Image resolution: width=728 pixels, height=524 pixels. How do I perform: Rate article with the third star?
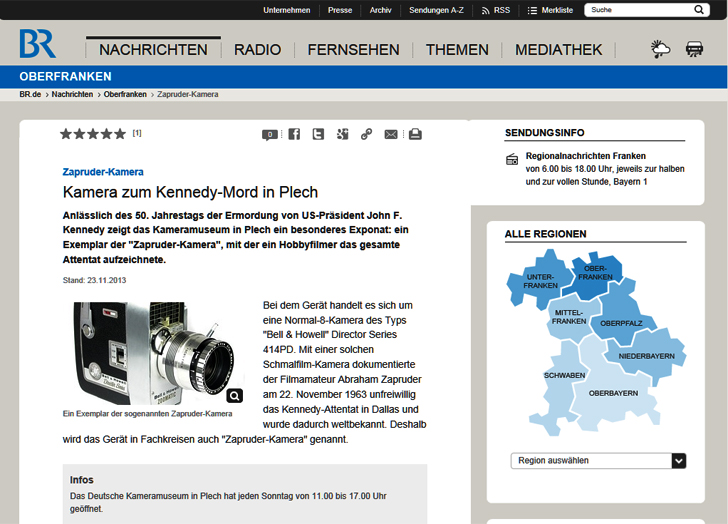pos(93,134)
